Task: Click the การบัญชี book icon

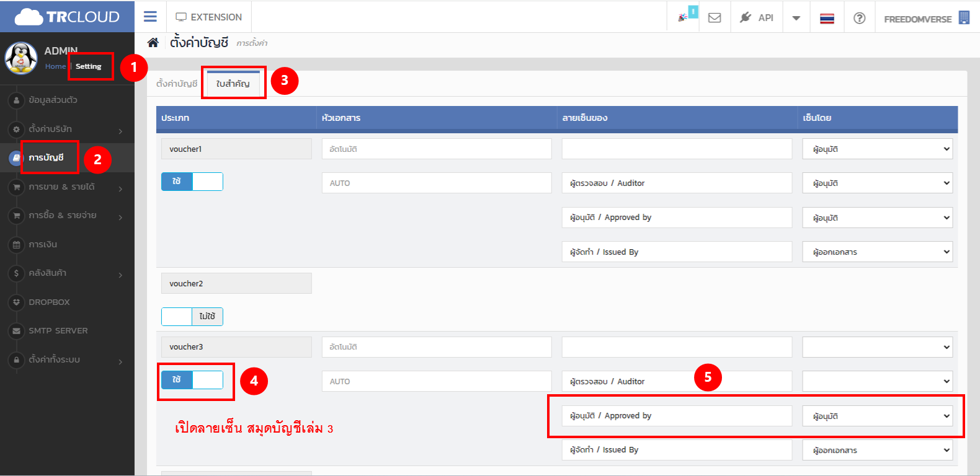Action: (x=16, y=158)
